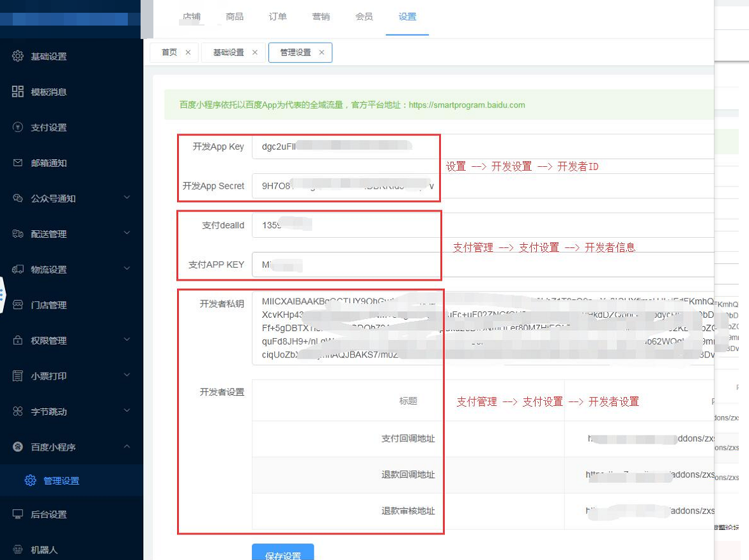This screenshot has height=560, width=749.
Task: Click the 退款审核地址 table cell
Action: 408,511
